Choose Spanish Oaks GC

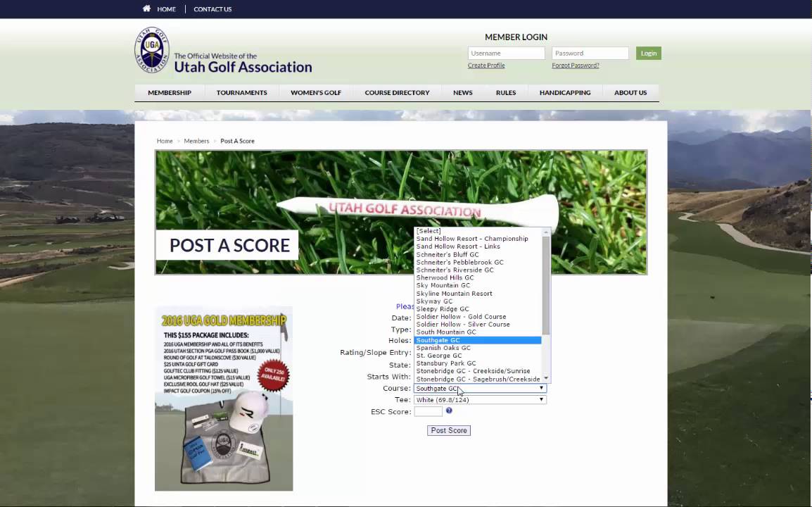pos(478,348)
